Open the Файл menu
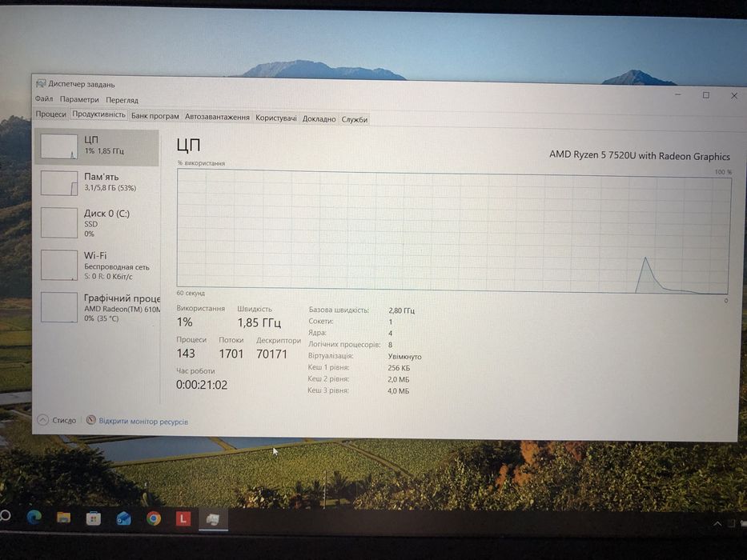The width and height of the screenshot is (747, 560). click(44, 99)
